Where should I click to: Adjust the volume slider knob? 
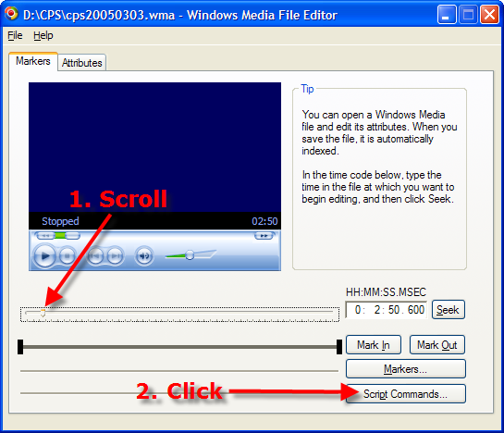coord(190,255)
